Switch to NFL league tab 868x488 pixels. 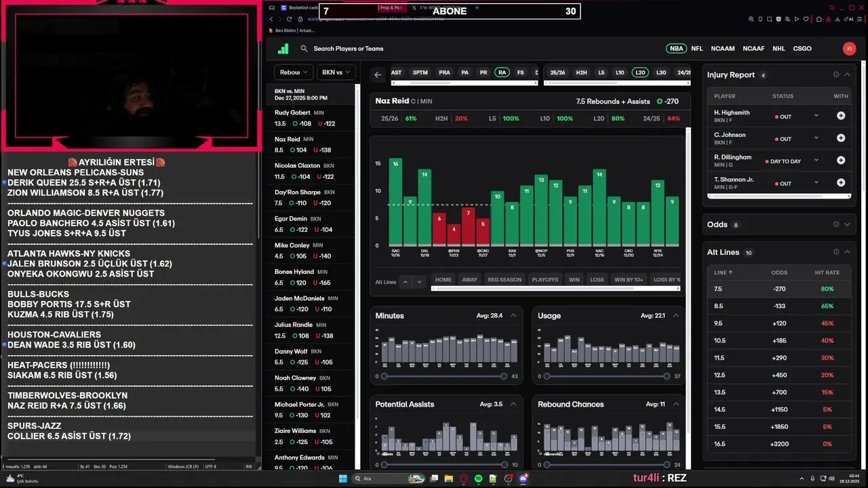696,49
